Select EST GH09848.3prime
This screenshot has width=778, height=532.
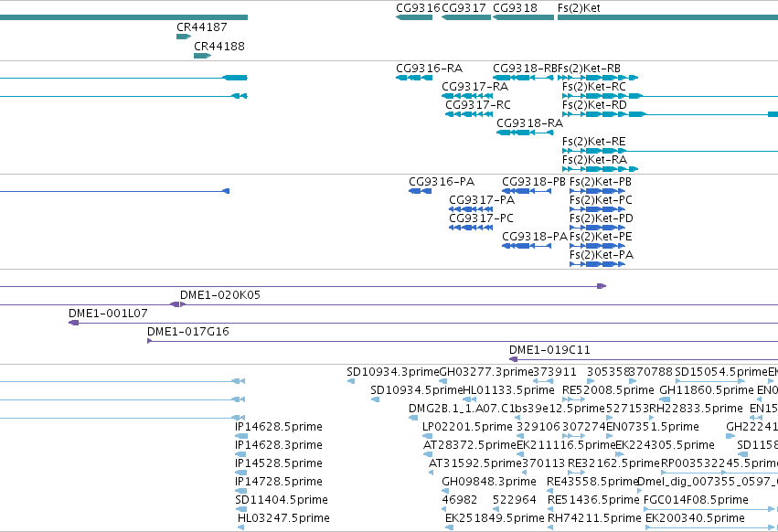click(x=445, y=491)
